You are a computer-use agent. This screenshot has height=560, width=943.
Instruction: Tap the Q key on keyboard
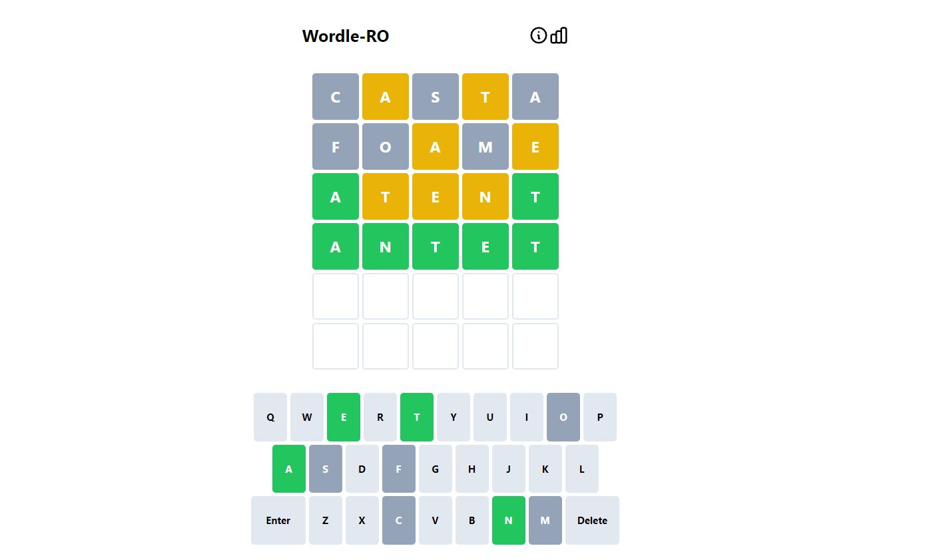pyautogui.click(x=270, y=417)
